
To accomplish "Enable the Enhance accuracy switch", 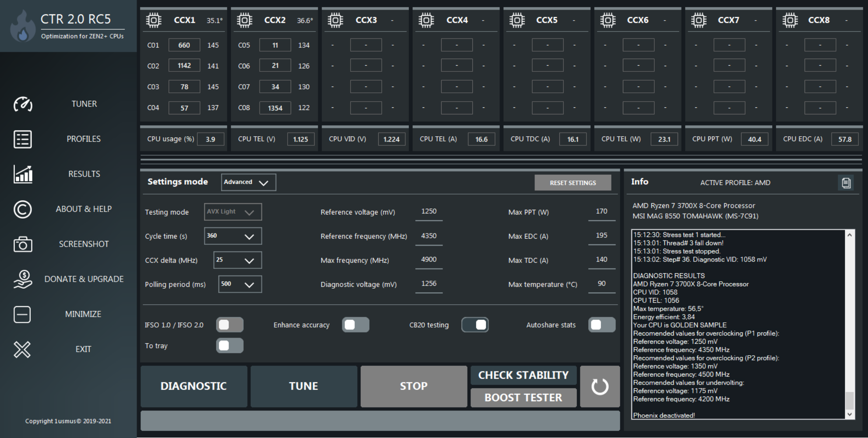I will [355, 325].
